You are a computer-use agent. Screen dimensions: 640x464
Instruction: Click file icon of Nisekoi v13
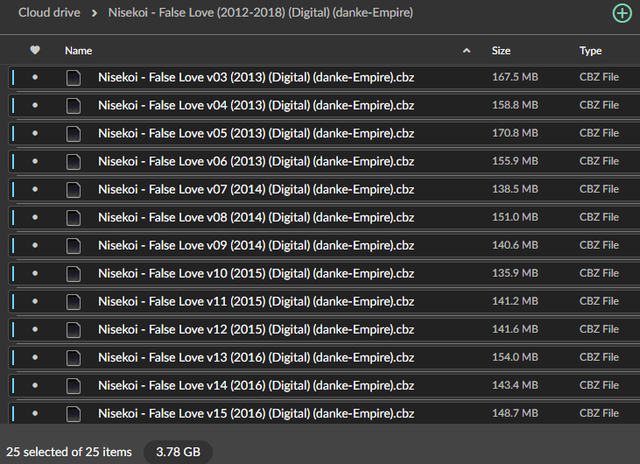[73, 357]
